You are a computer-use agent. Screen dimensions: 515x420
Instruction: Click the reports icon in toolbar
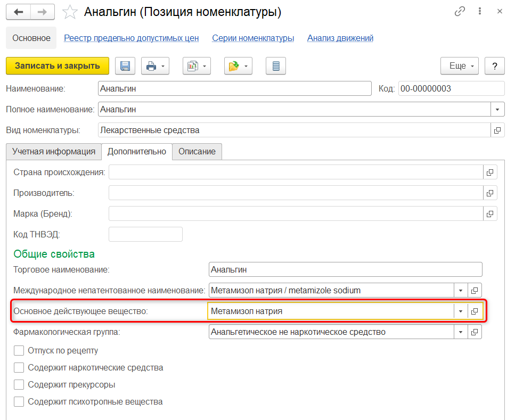197,66
